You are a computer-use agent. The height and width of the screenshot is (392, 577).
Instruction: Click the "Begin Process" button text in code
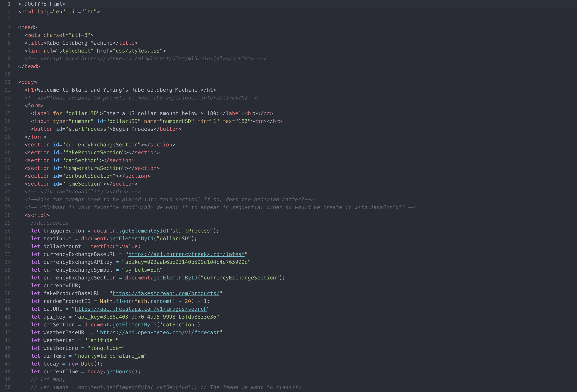coord(133,129)
